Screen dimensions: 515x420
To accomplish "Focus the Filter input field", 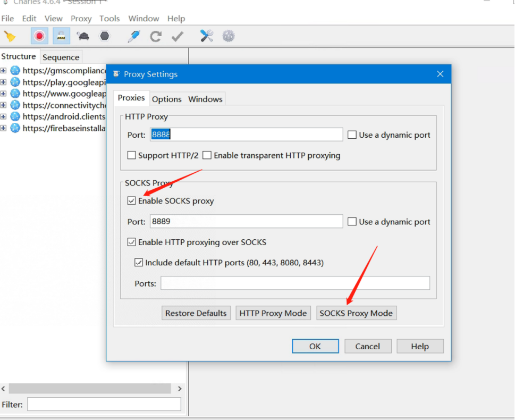I will [104, 404].
